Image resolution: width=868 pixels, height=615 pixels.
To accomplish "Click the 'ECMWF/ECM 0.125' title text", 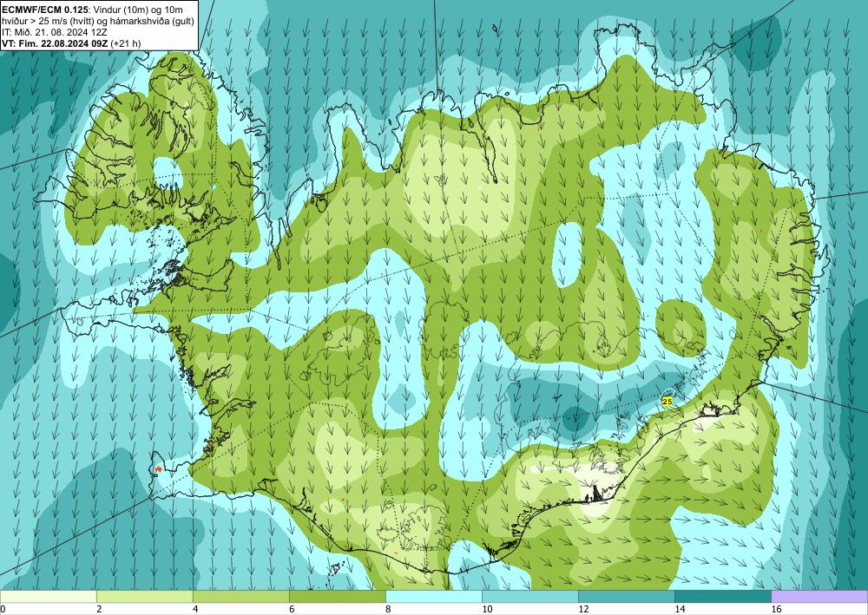I will coord(43,9).
